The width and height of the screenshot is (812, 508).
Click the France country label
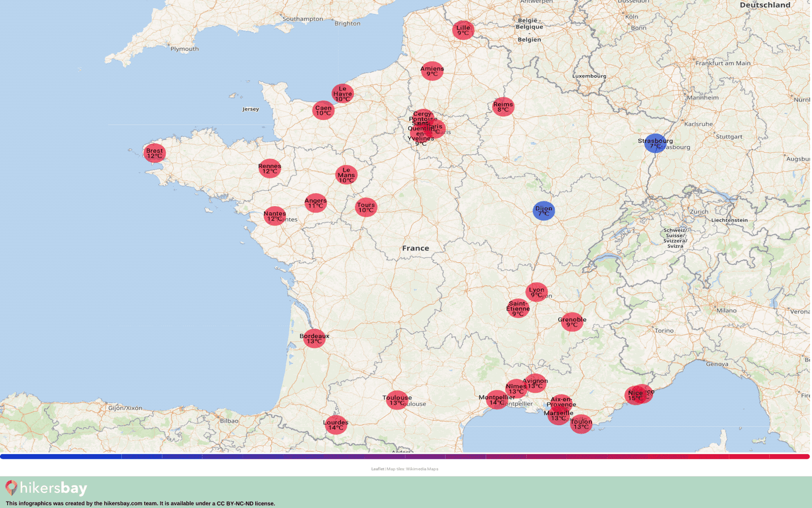pos(416,248)
